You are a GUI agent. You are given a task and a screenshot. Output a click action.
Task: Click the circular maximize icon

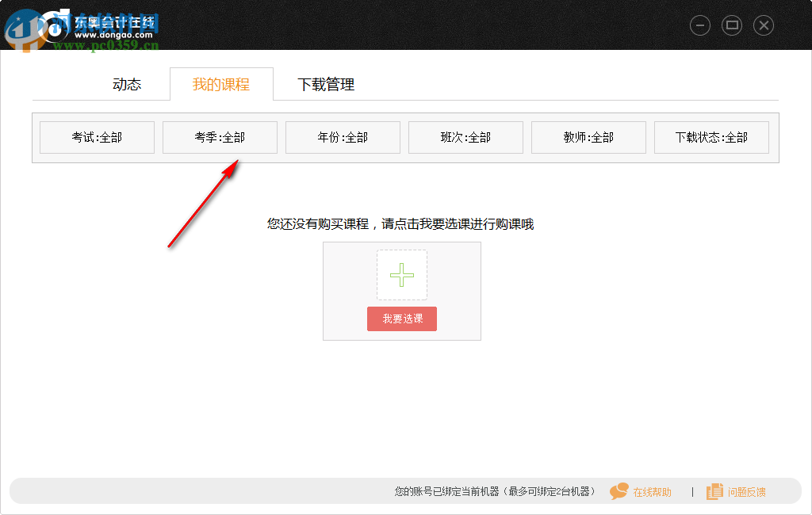[x=732, y=25]
